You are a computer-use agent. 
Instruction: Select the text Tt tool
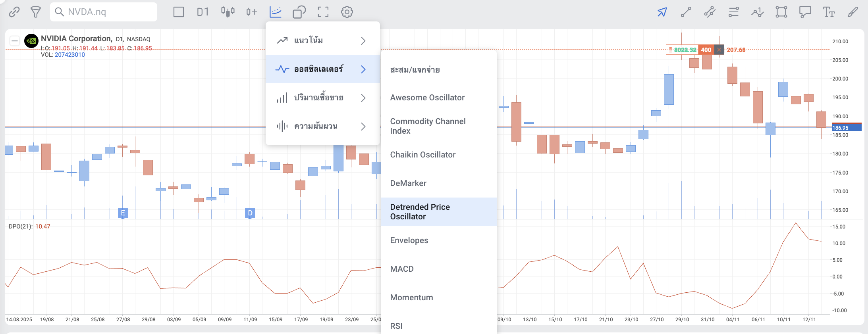[x=829, y=12]
